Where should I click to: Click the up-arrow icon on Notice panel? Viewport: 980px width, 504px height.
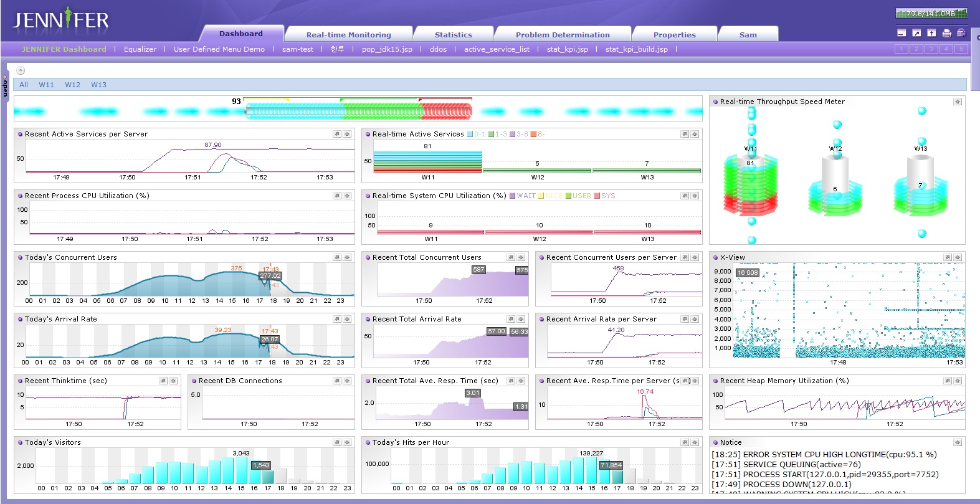(x=958, y=442)
